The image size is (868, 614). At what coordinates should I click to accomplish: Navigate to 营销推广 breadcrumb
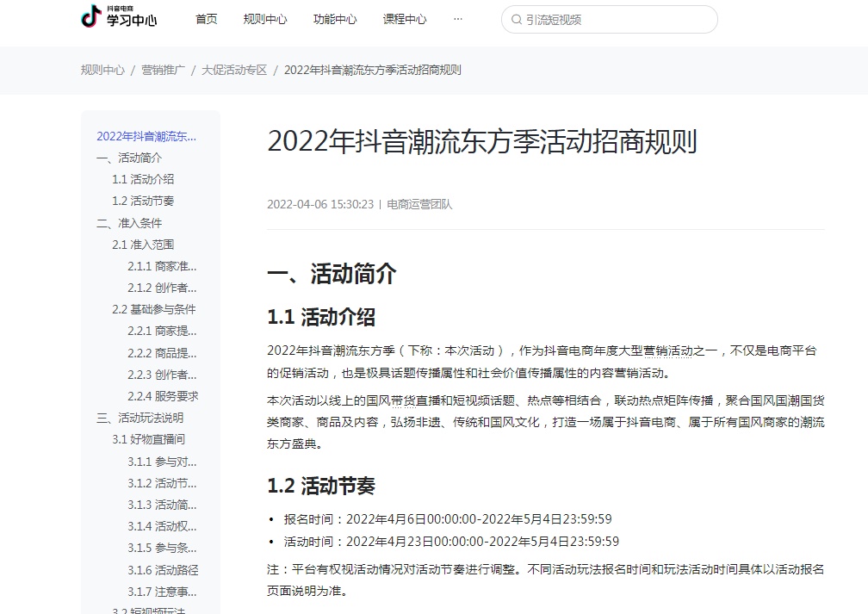click(x=164, y=71)
